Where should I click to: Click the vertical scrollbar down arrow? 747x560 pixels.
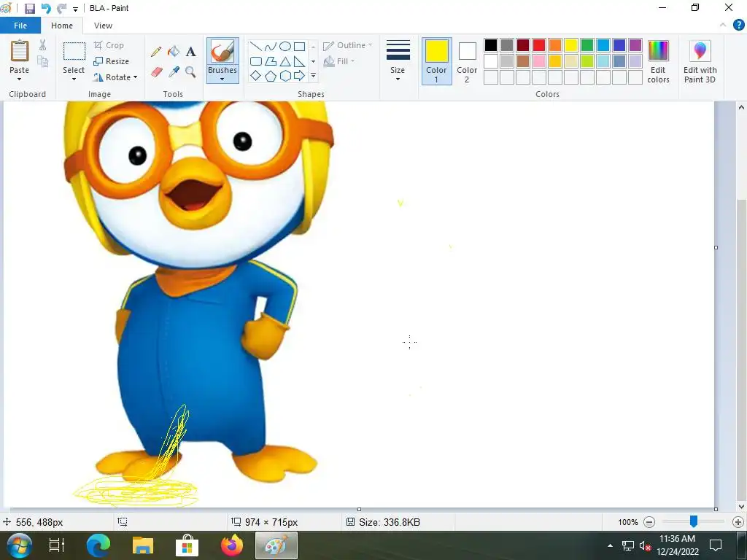(741, 507)
